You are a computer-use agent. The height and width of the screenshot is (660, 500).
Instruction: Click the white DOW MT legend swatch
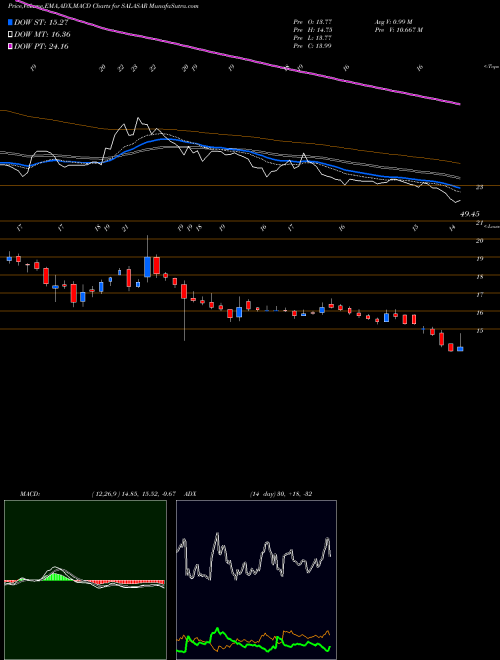pos(11,35)
